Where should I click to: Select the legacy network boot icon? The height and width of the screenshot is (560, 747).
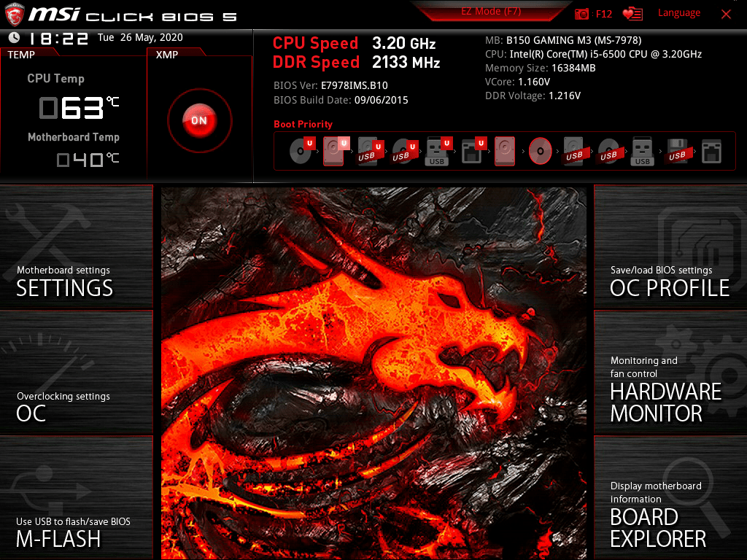pyautogui.click(x=712, y=151)
